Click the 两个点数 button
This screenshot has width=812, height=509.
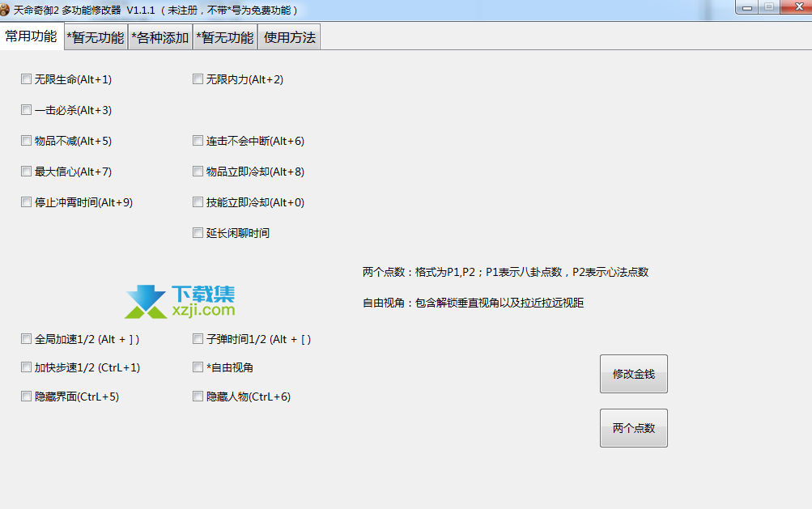(x=633, y=428)
